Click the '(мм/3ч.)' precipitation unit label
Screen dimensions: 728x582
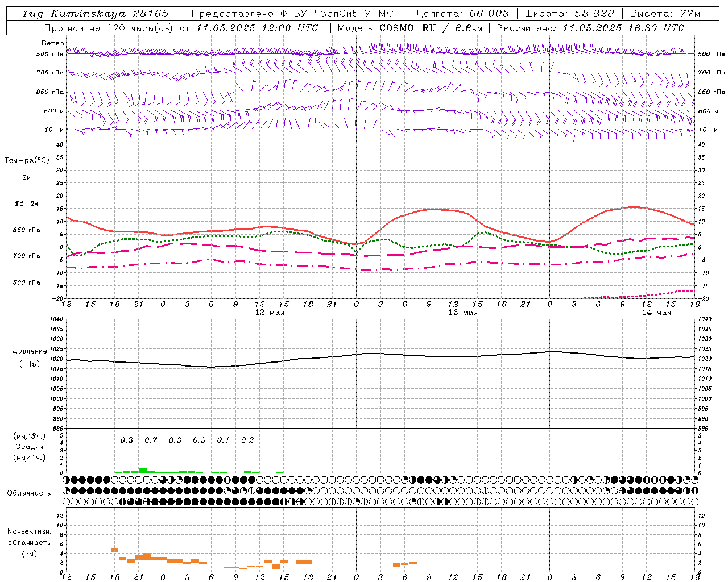29,436
